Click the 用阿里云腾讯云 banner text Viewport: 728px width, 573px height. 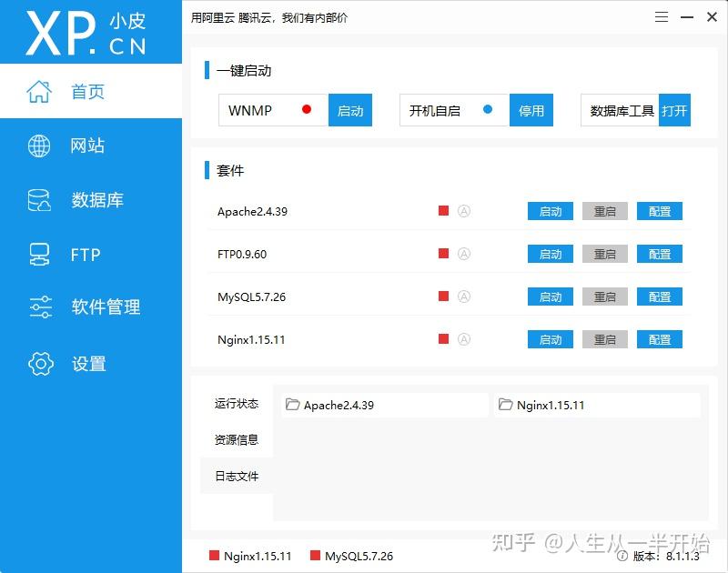268,17
